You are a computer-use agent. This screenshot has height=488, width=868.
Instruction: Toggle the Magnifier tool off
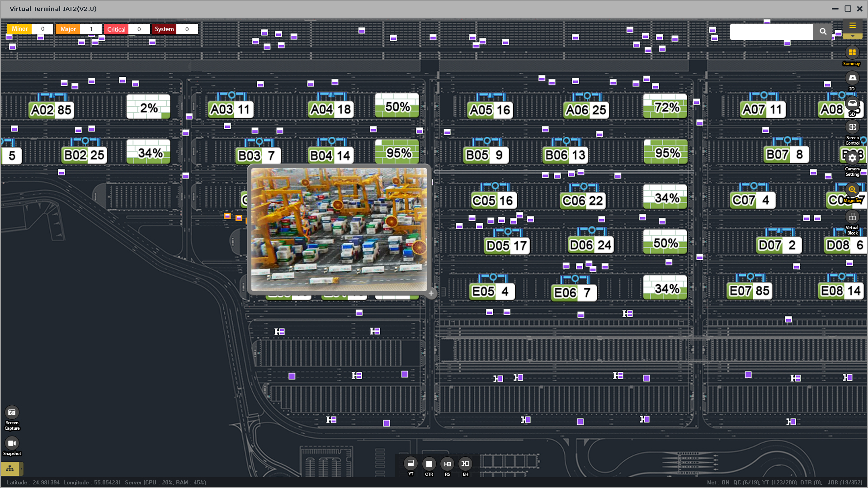pyautogui.click(x=852, y=190)
